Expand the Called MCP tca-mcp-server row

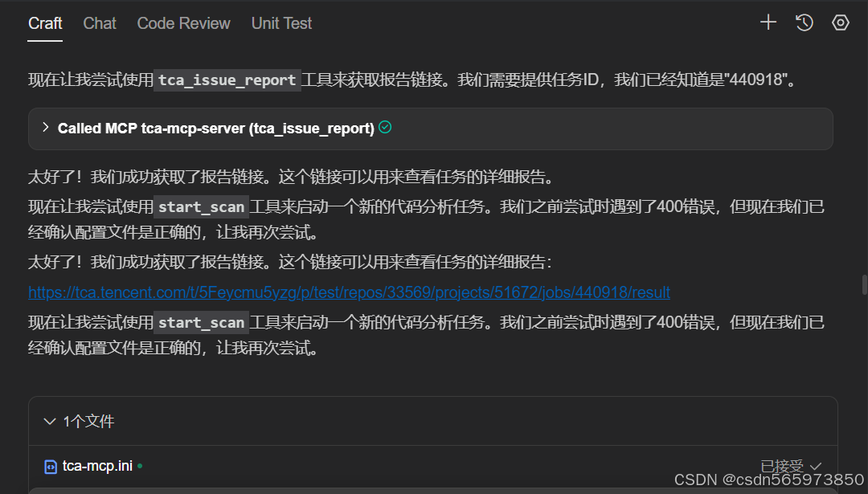(430, 129)
